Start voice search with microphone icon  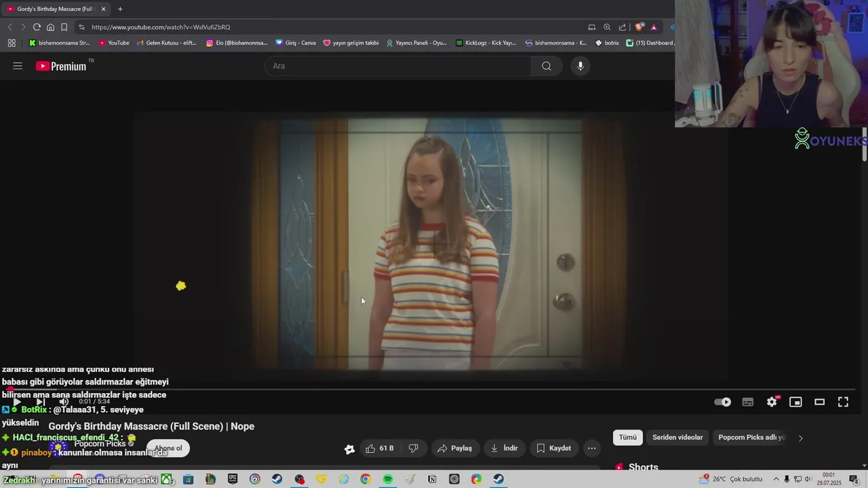pos(580,66)
